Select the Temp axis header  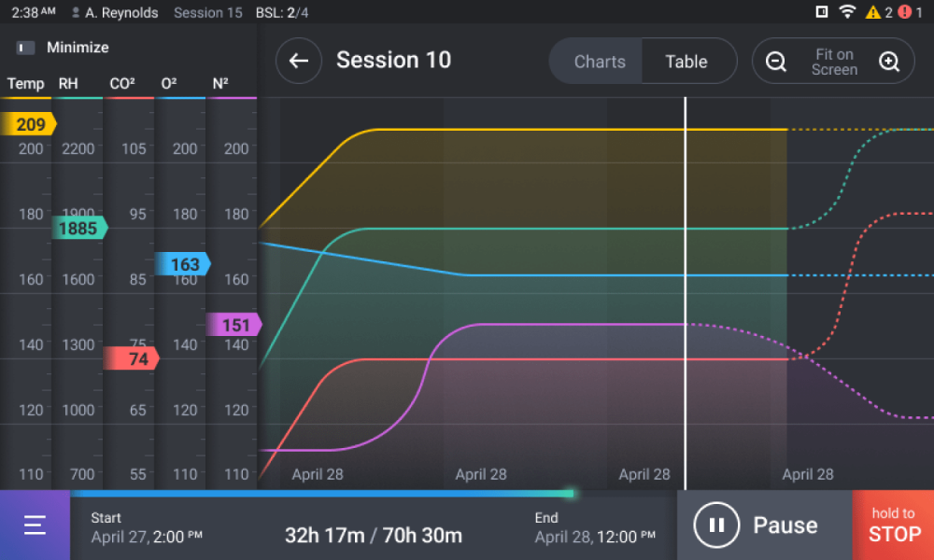click(x=26, y=84)
